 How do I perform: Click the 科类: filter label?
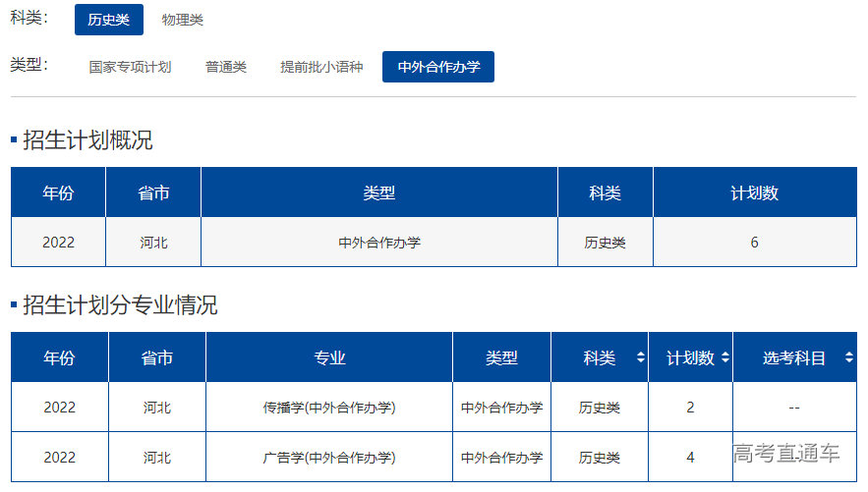[29, 18]
